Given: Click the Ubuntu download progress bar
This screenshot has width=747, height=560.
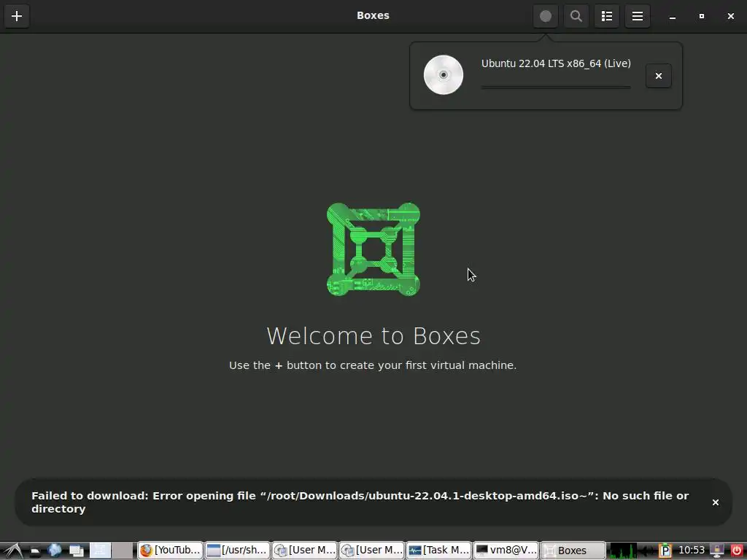Looking at the screenshot, I should coord(555,87).
